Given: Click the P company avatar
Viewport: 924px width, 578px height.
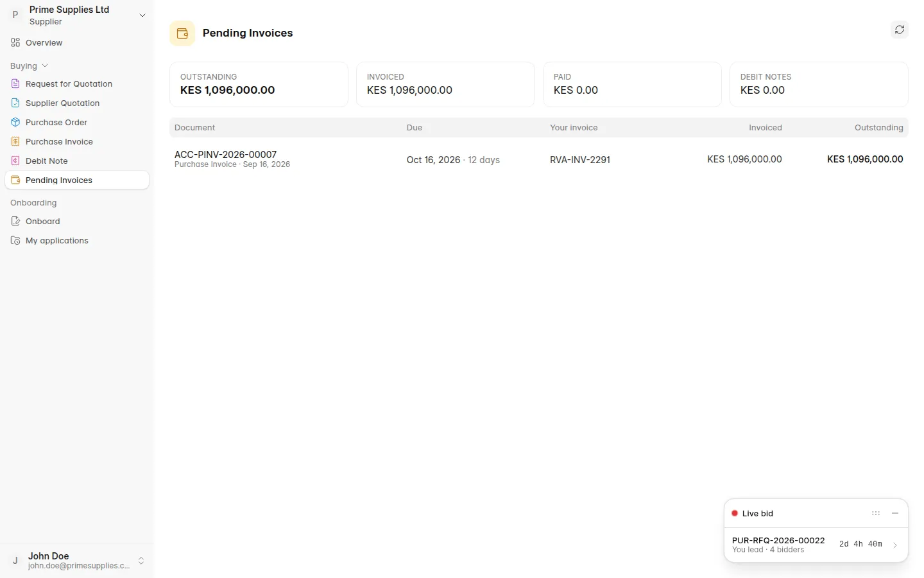Looking at the screenshot, I should point(15,14).
